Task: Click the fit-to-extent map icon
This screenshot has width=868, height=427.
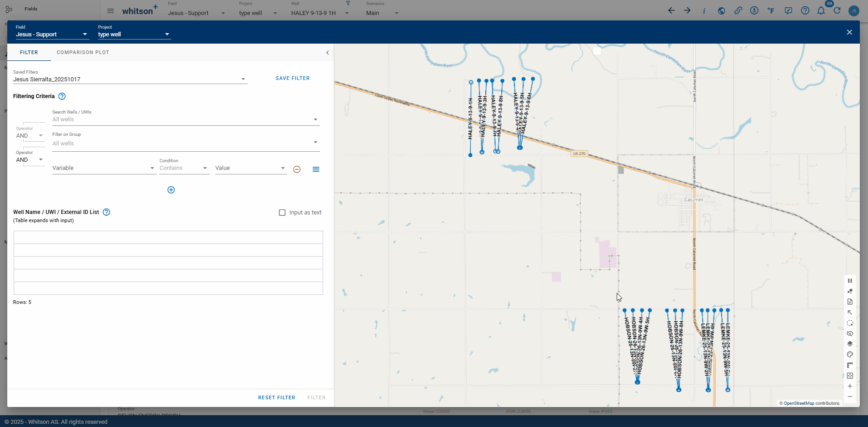Action: [x=850, y=376]
